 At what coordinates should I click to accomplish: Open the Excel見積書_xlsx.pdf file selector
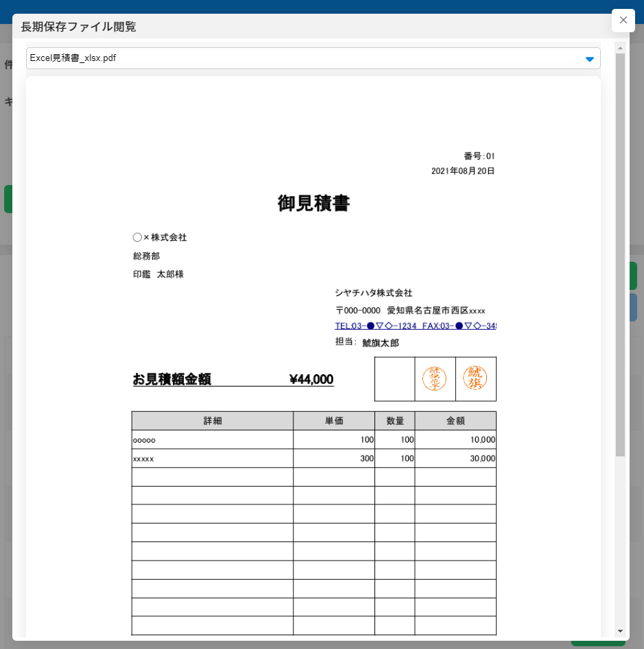click(302, 58)
